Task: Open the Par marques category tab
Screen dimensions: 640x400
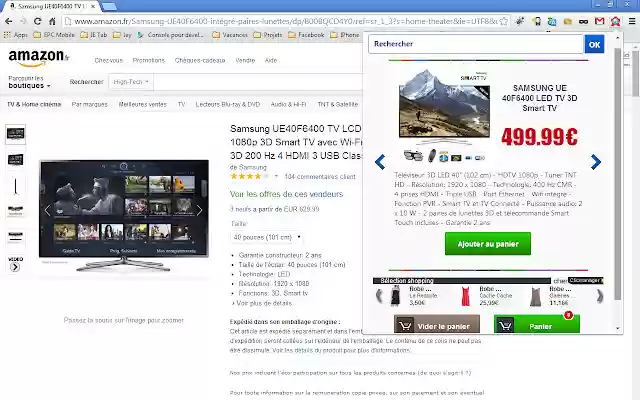Action: tap(90, 104)
